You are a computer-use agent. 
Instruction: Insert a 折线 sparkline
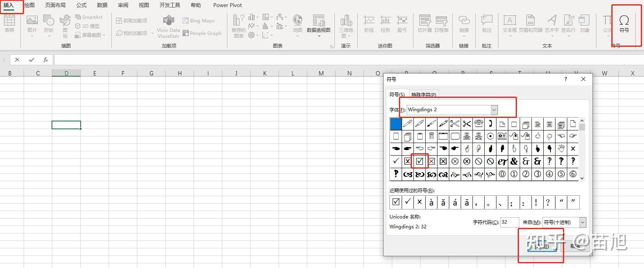pos(369,24)
